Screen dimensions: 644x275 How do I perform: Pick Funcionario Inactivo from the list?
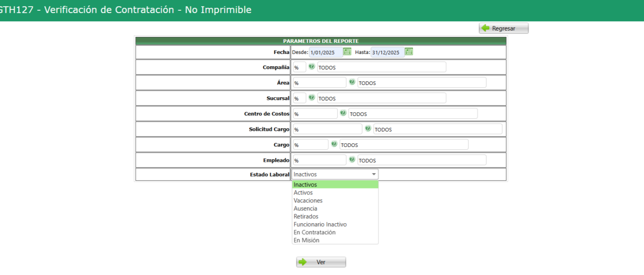click(x=320, y=224)
